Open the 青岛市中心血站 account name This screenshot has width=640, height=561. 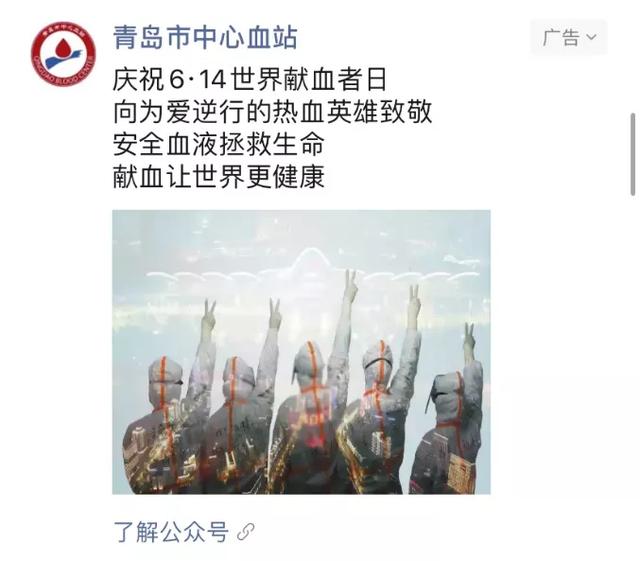(x=205, y=38)
